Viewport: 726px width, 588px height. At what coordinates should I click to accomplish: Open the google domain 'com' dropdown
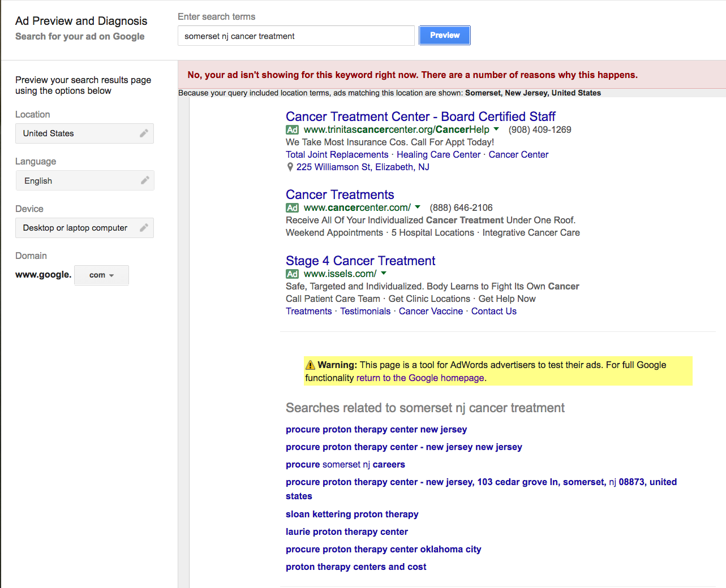(x=101, y=275)
